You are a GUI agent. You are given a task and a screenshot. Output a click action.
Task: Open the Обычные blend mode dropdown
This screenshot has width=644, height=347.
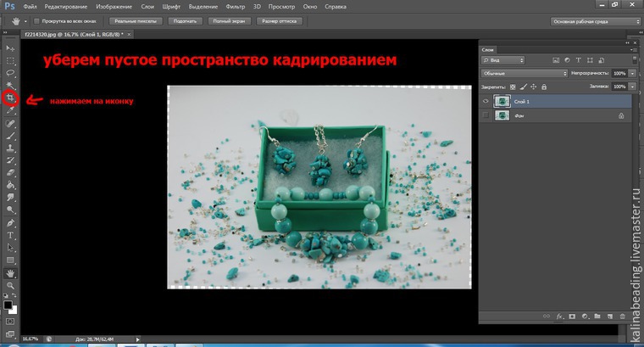[525, 73]
